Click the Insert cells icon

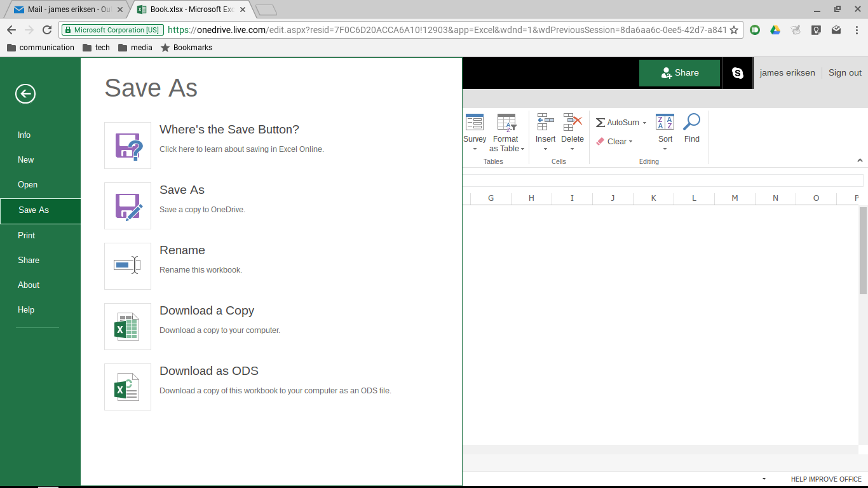(x=545, y=123)
